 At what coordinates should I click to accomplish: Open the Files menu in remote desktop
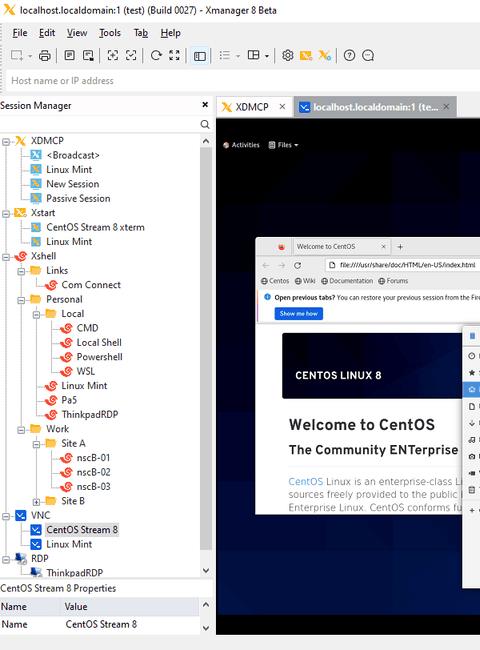pos(284,145)
